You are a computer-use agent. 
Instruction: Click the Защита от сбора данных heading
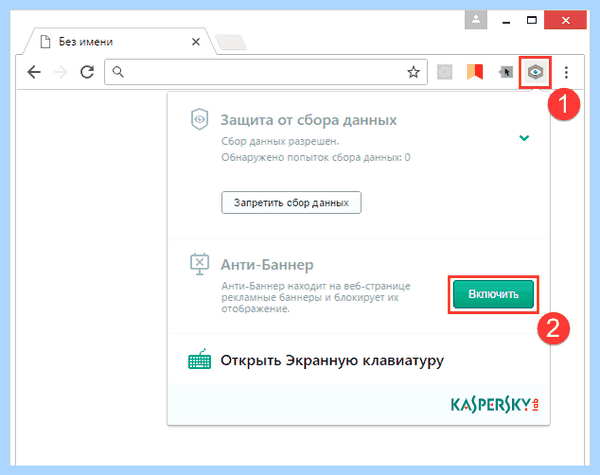pyautogui.click(x=308, y=120)
